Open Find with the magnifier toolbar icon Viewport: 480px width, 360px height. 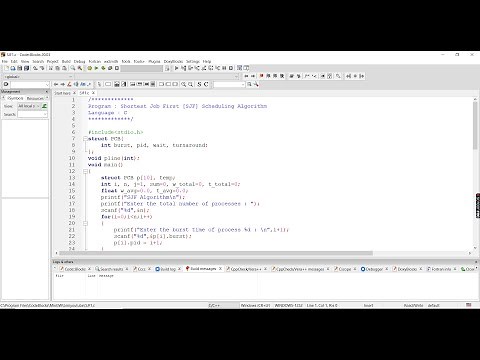[x=73, y=68]
